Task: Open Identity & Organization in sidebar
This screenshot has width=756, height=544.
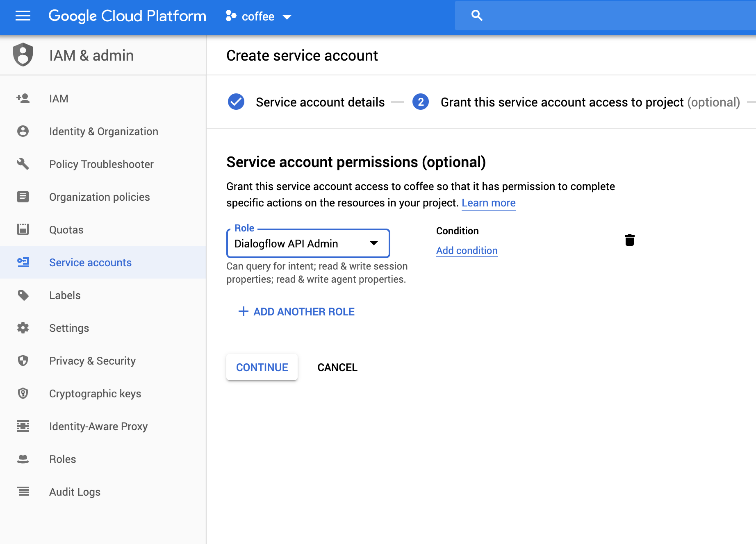Action: (103, 131)
